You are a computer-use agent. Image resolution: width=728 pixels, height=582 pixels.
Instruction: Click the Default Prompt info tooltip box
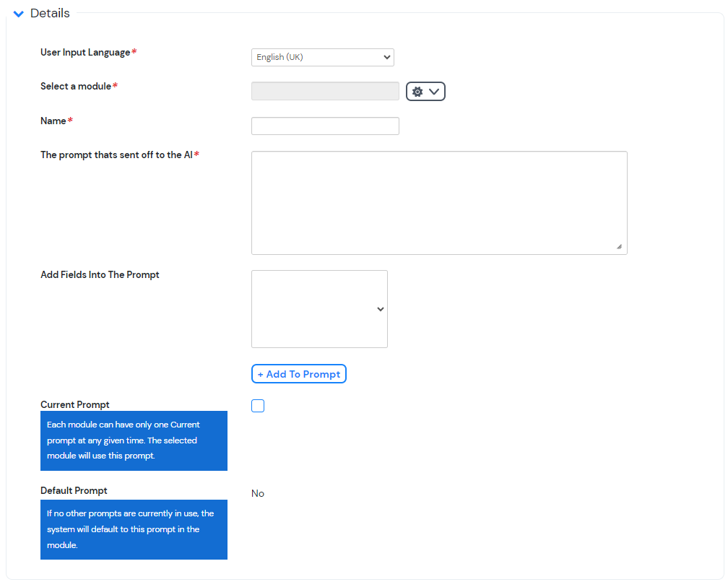coord(134,529)
